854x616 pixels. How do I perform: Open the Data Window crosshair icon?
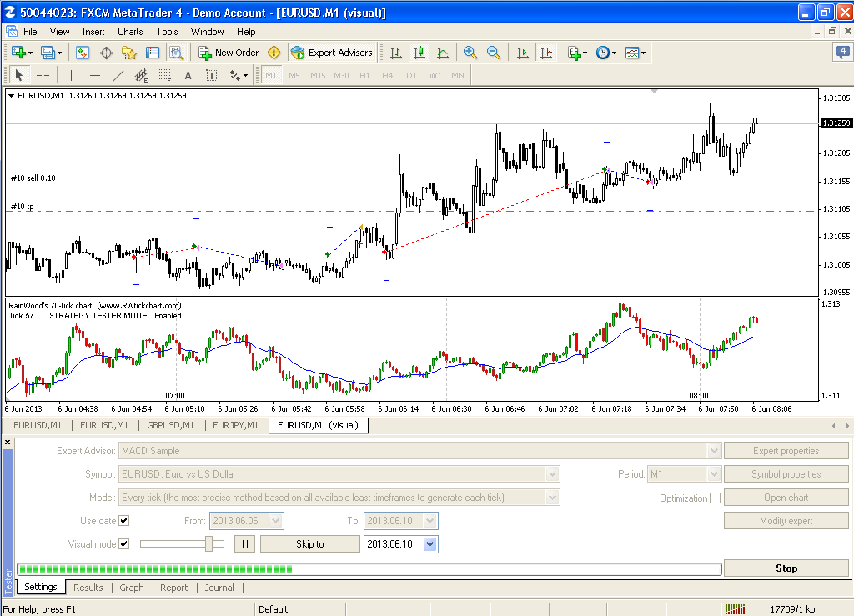pyautogui.click(x=106, y=53)
